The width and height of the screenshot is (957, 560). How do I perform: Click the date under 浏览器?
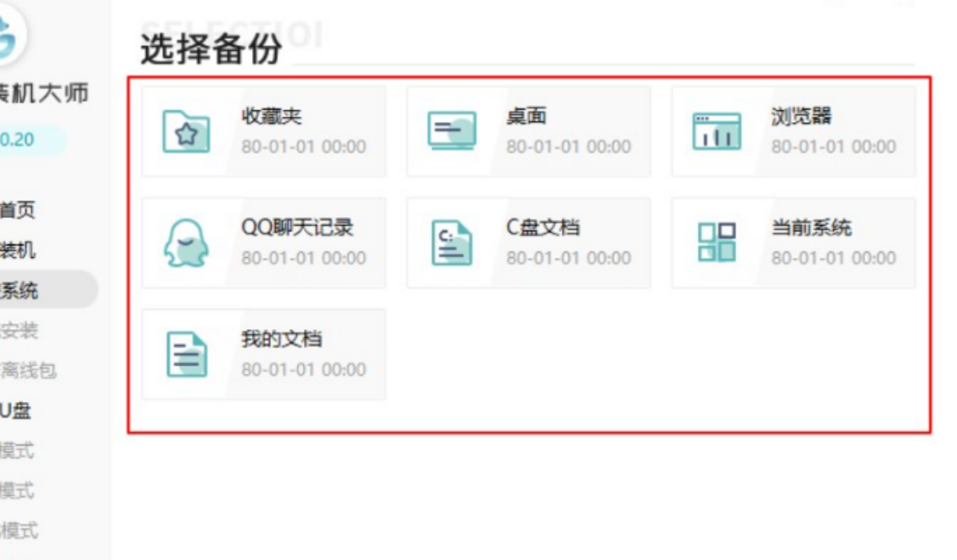point(833,147)
